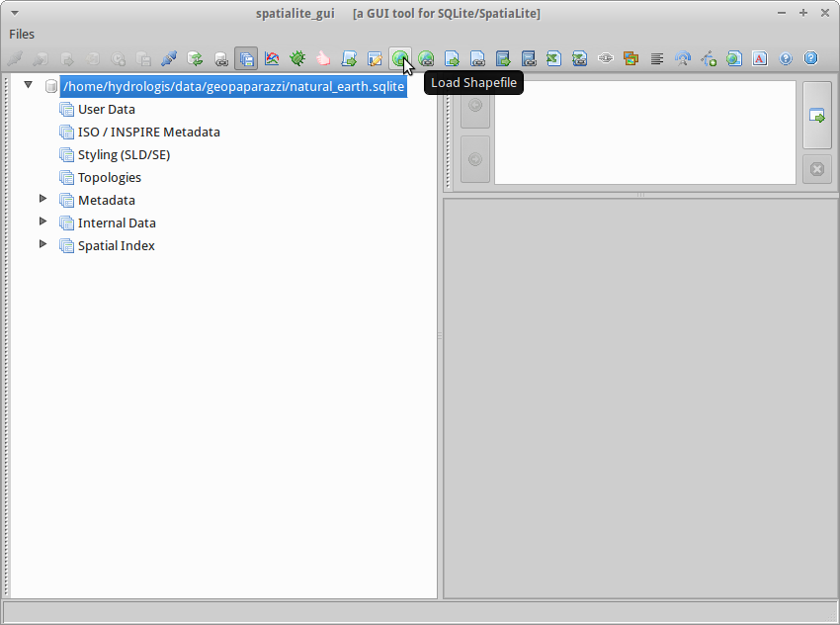
Task: Open the Query Composer pencil icon
Action: click(375, 58)
